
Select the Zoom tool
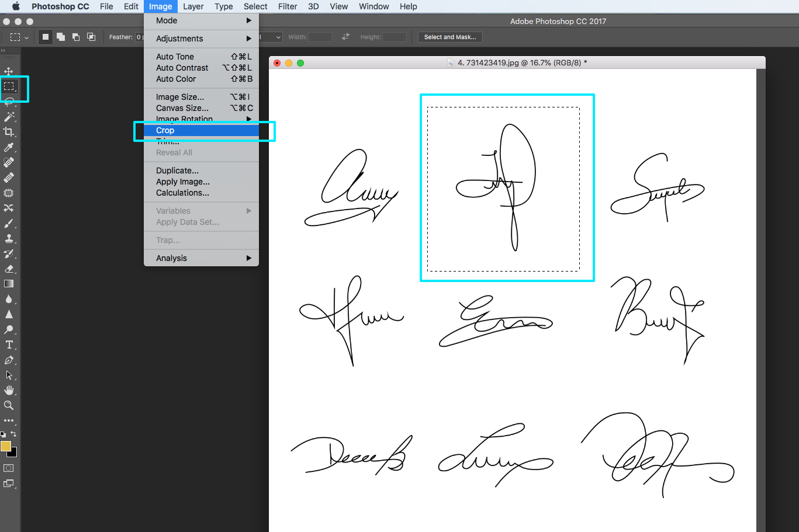click(x=8, y=405)
